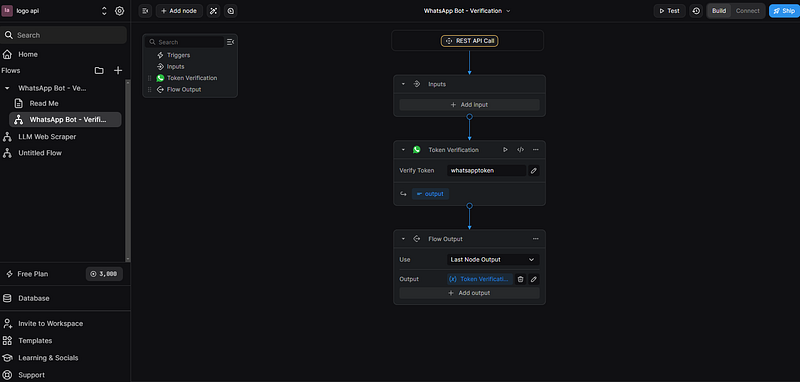Collapse the Inputs node
The image size is (800, 382).
pyautogui.click(x=403, y=84)
